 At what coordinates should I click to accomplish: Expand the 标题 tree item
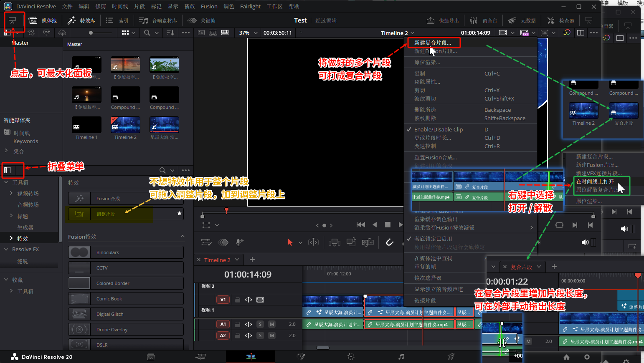pyautogui.click(x=11, y=216)
